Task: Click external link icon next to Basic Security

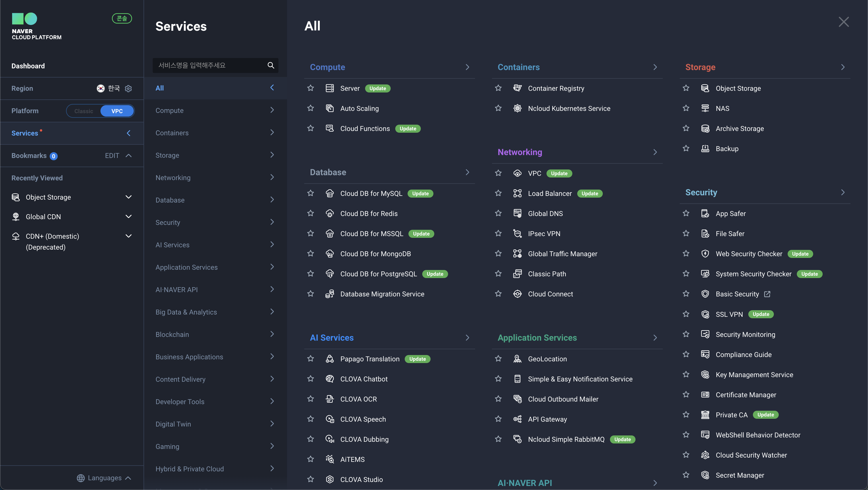Action: click(x=767, y=294)
